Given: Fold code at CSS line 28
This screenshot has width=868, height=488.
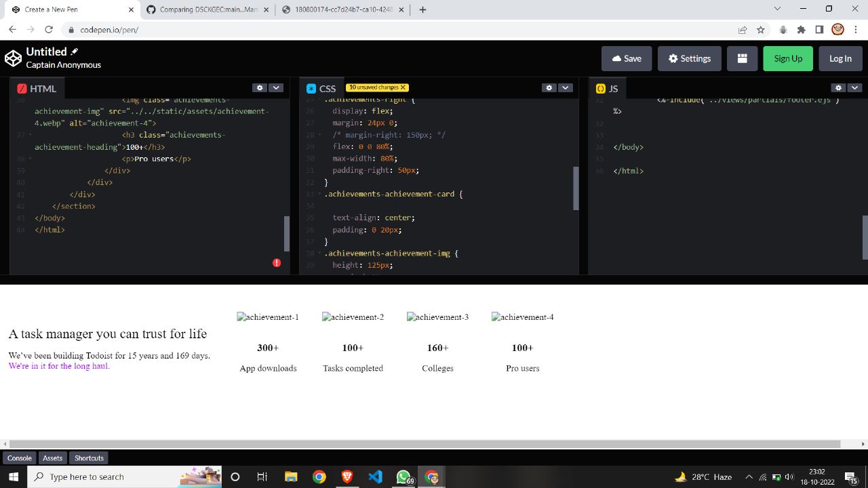Looking at the screenshot, I should point(319,135).
